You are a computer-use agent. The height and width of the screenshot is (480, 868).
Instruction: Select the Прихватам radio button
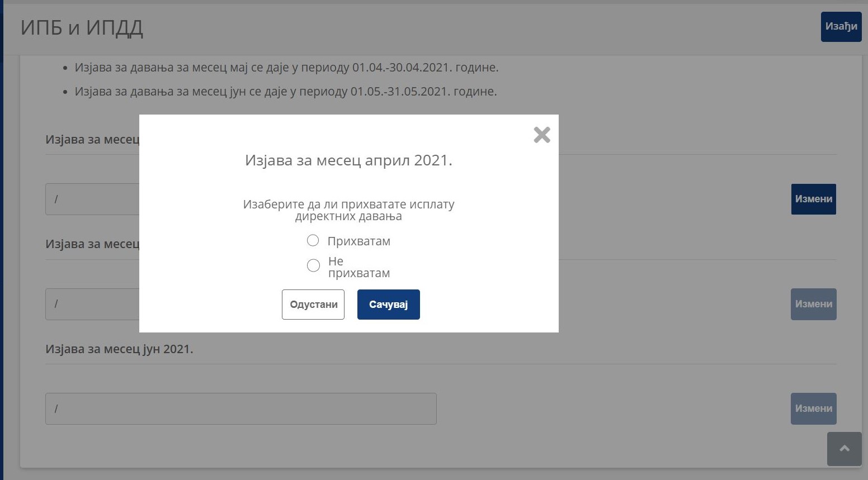(x=313, y=240)
